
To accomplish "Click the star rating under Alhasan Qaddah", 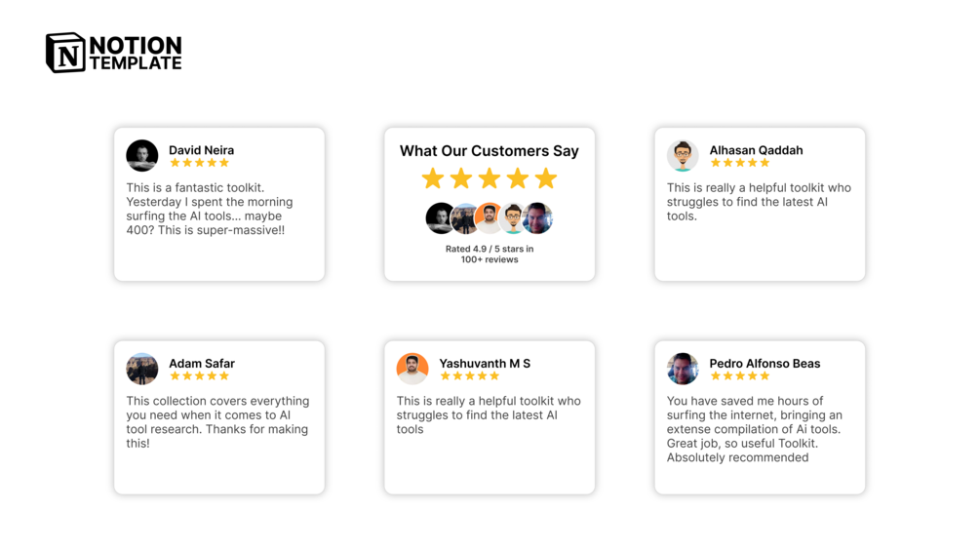I will (x=739, y=163).
